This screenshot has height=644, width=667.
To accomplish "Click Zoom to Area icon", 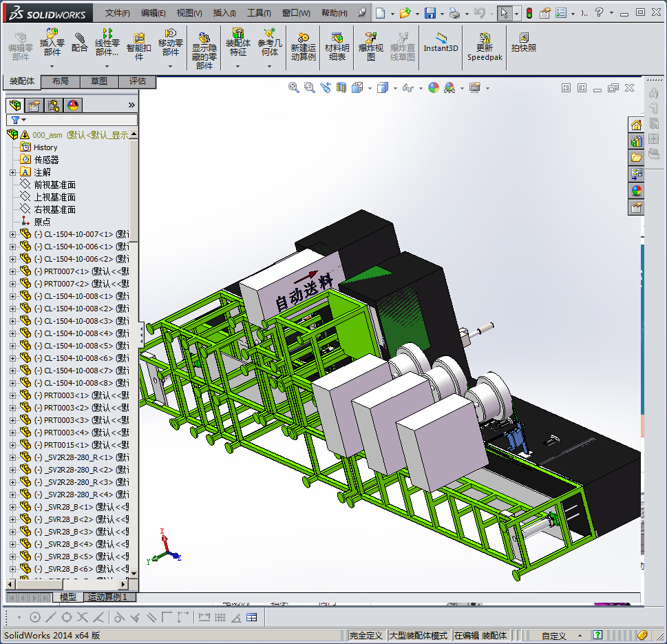I will [x=309, y=87].
